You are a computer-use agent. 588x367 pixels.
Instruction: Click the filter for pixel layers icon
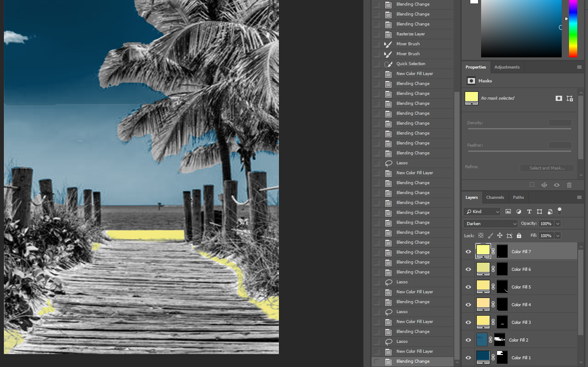508,211
